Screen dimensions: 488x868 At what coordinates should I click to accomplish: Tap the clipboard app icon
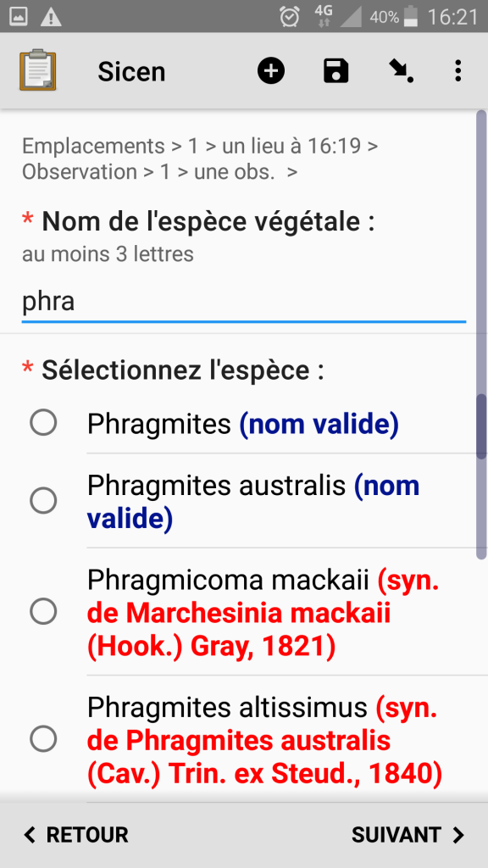[37, 70]
